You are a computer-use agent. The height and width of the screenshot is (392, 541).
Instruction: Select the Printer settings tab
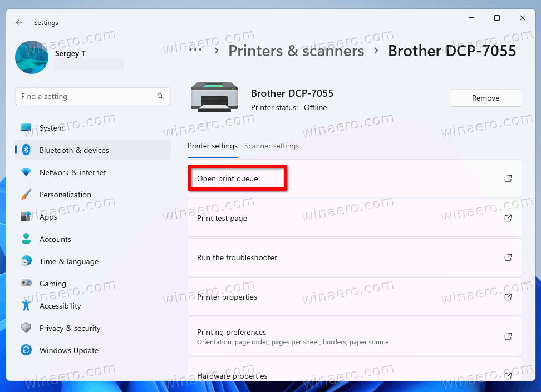[212, 146]
